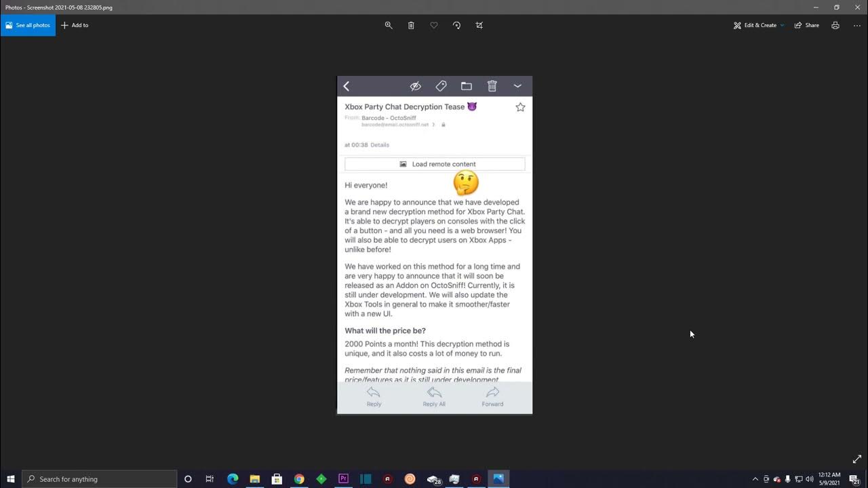Open the volume control in system tray

[810, 479]
